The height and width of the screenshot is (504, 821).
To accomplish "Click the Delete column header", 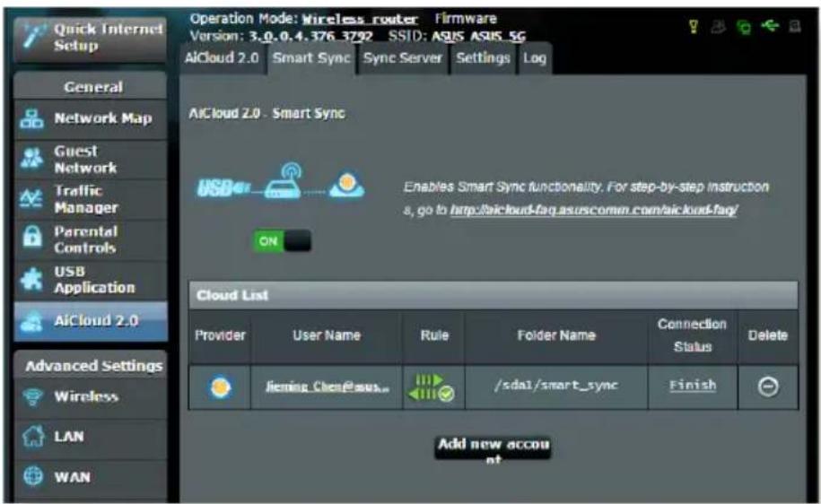I will [767, 335].
